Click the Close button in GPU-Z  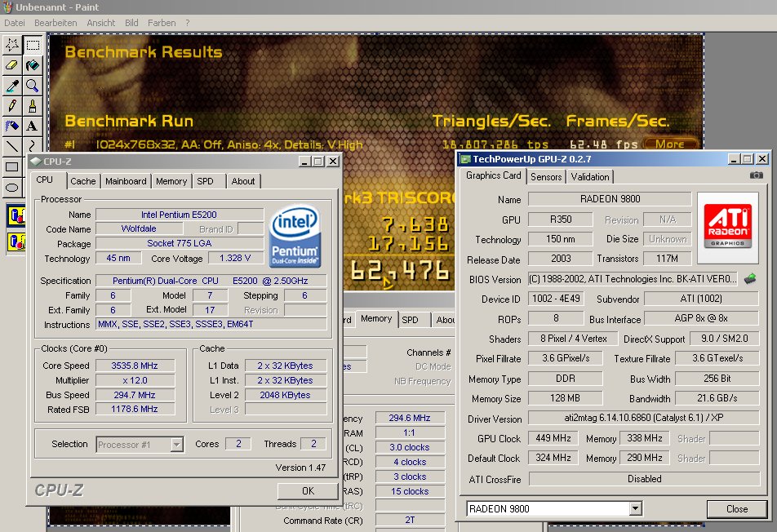[737, 508]
